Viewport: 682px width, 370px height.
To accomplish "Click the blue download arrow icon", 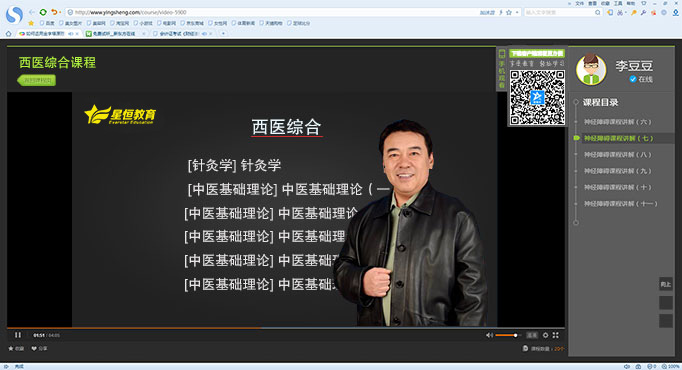I will click(675, 13).
